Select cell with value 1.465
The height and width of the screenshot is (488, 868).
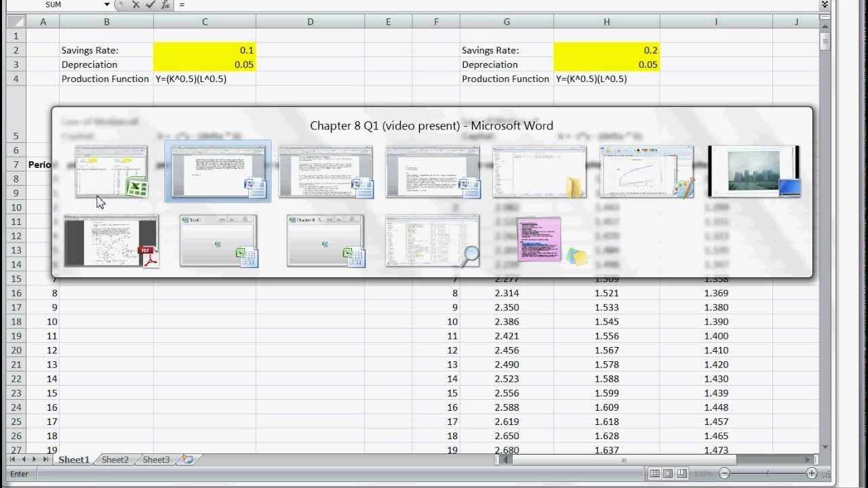pos(716,436)
